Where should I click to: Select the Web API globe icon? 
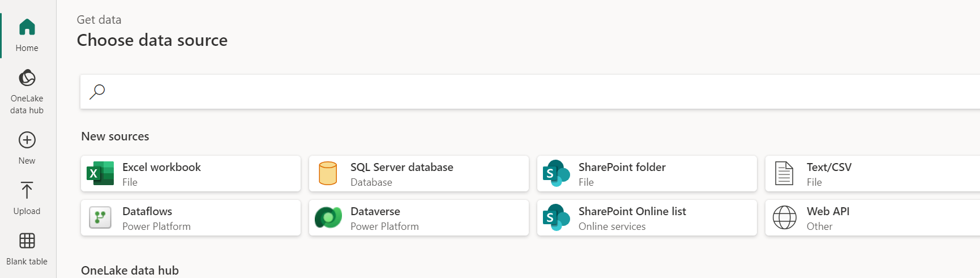click(785, 217)
